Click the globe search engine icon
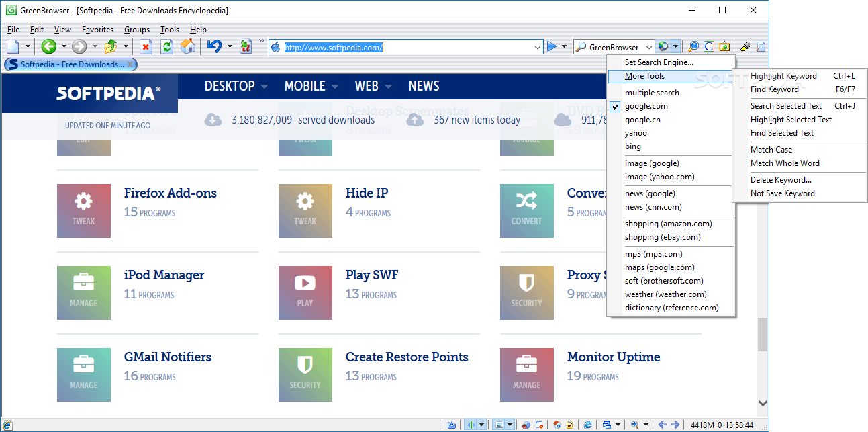This screenshot has height=432, width=868. click(663, 46)
